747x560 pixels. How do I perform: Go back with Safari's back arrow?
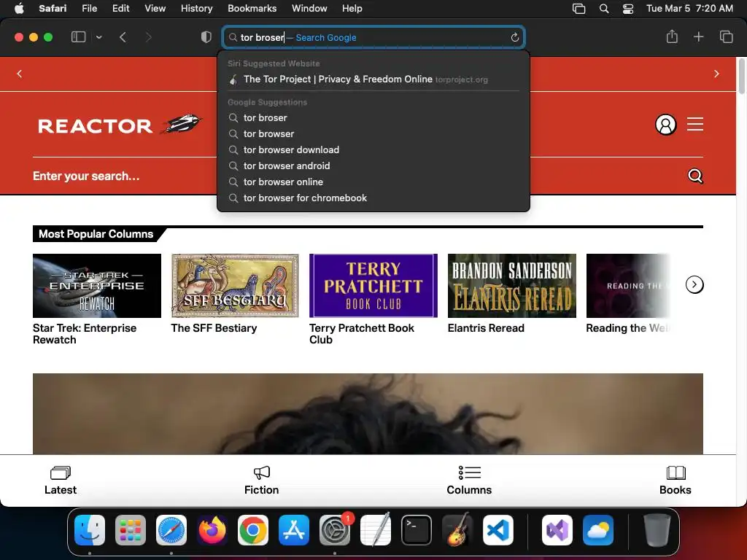tap(123, 37)
